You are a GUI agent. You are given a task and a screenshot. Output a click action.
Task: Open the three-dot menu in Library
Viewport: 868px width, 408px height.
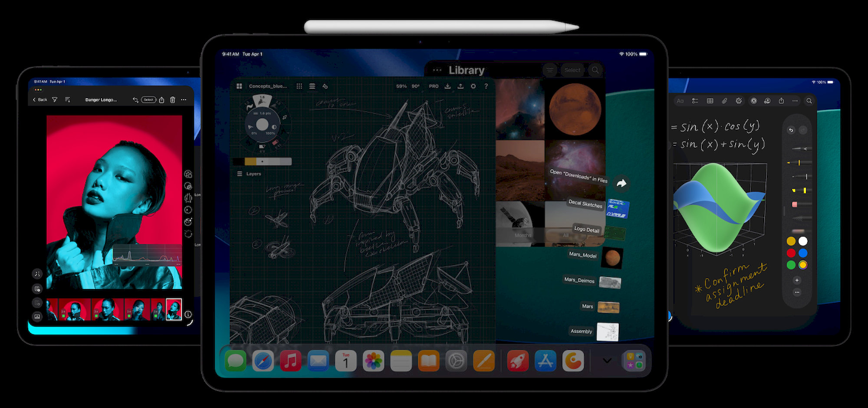click(x=437, y=70)
